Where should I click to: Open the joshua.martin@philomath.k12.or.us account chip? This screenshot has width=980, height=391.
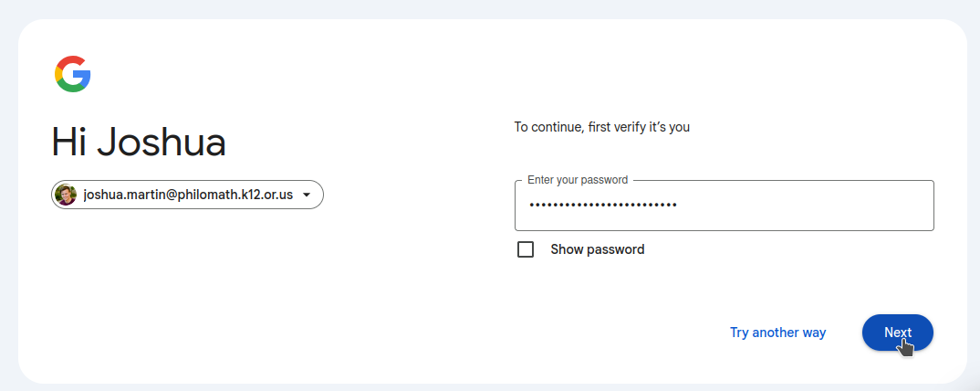tap(187, 195)
